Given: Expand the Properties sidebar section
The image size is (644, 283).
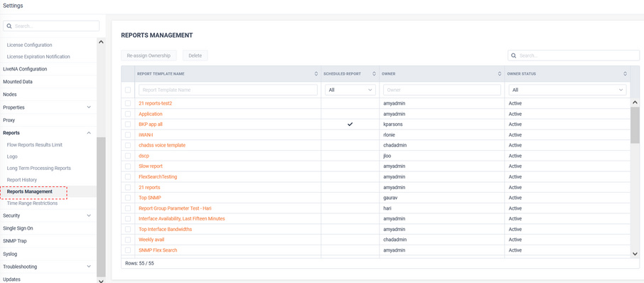Looking at the screenshot, I should (89, 107).
